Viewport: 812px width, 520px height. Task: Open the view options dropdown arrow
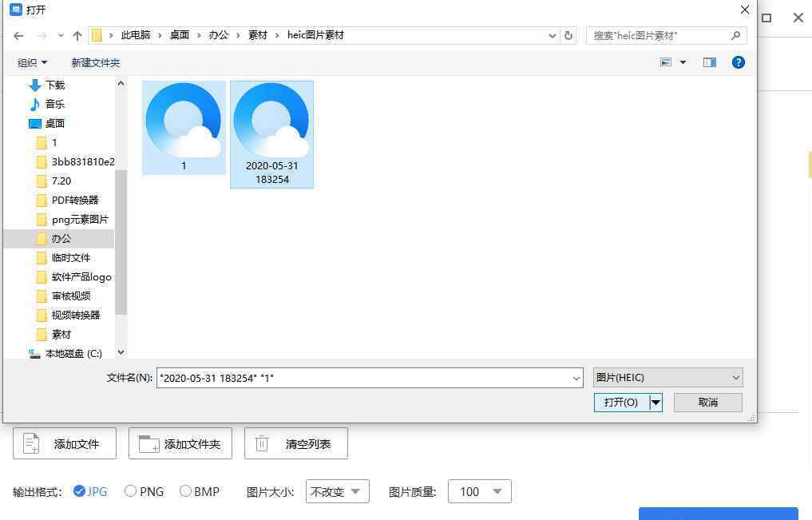683,62
